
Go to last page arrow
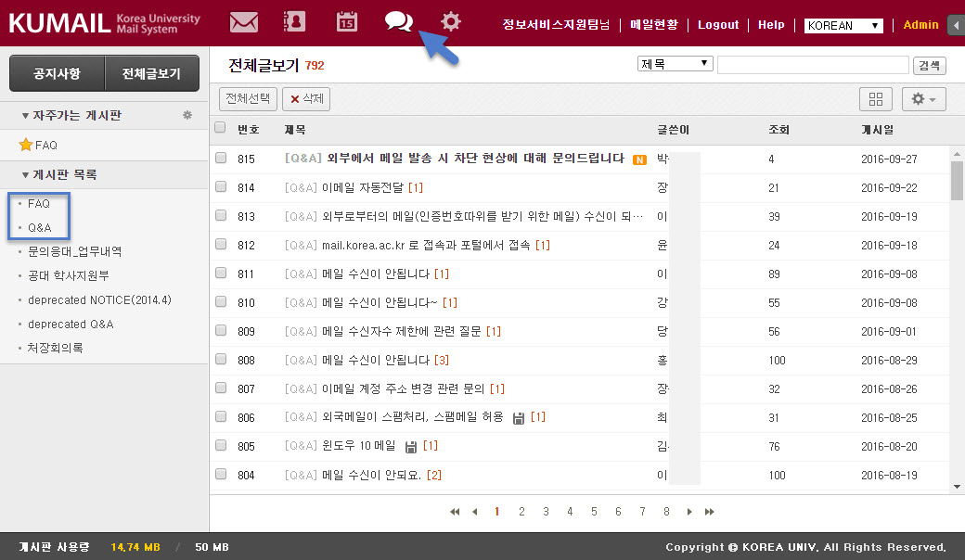[x=710, y=512]
